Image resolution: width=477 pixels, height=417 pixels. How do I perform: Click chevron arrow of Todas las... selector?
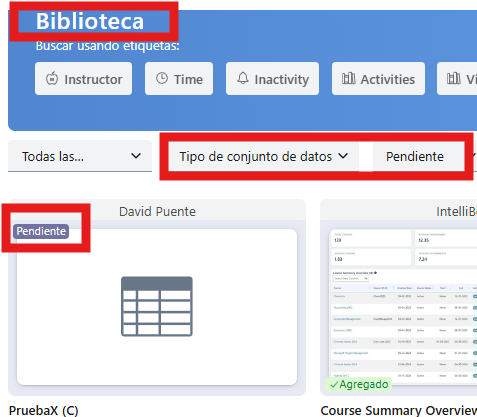tap(136, 156)
